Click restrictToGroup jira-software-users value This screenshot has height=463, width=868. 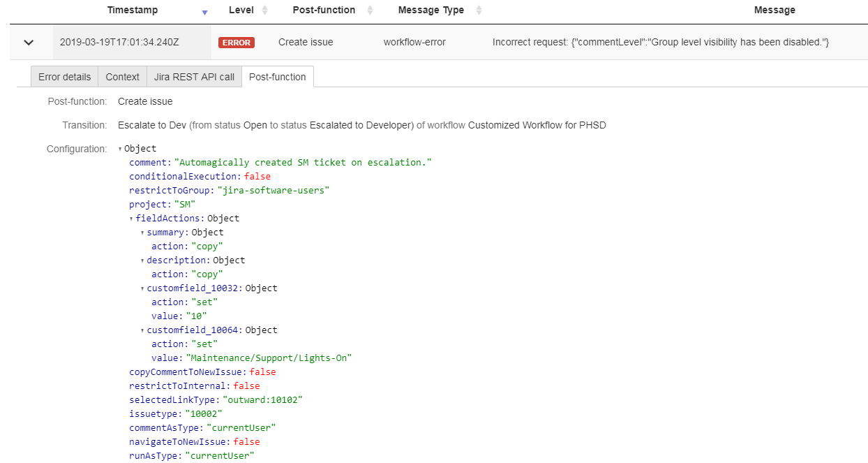click(x=274, y=191)
